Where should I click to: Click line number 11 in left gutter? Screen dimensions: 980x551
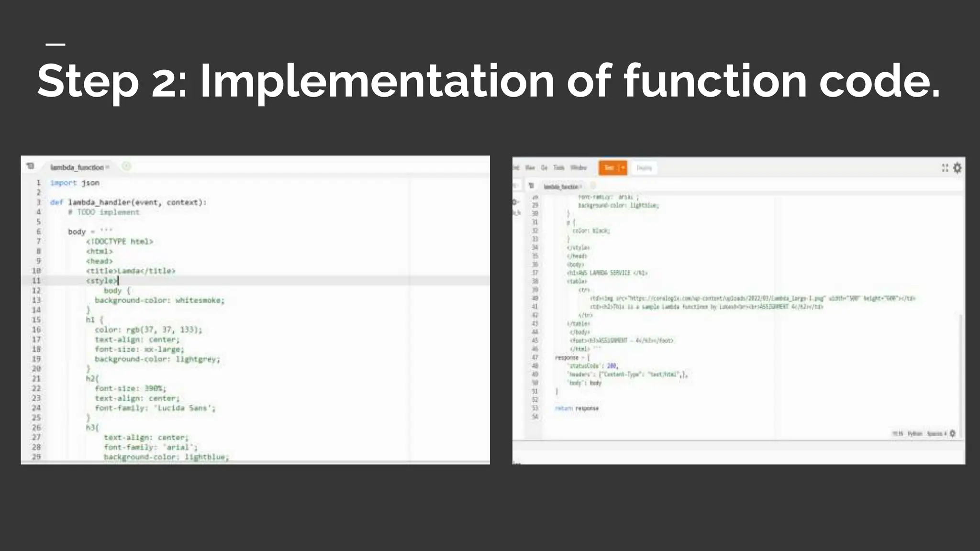pos(36,281)
